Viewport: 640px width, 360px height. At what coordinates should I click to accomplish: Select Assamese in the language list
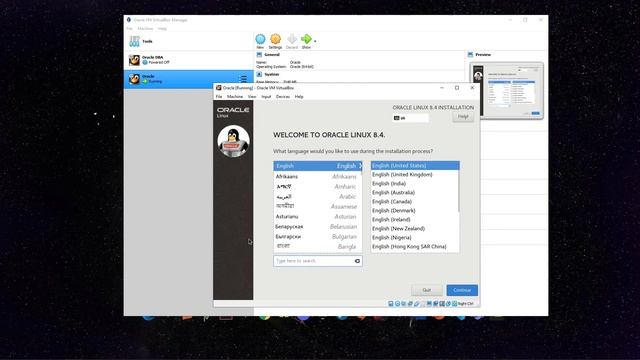pyautogui.click(x=318, y=207)
